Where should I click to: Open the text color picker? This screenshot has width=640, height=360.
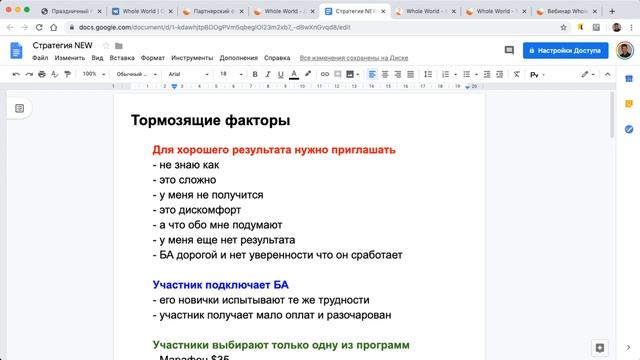tap(293, 74)
